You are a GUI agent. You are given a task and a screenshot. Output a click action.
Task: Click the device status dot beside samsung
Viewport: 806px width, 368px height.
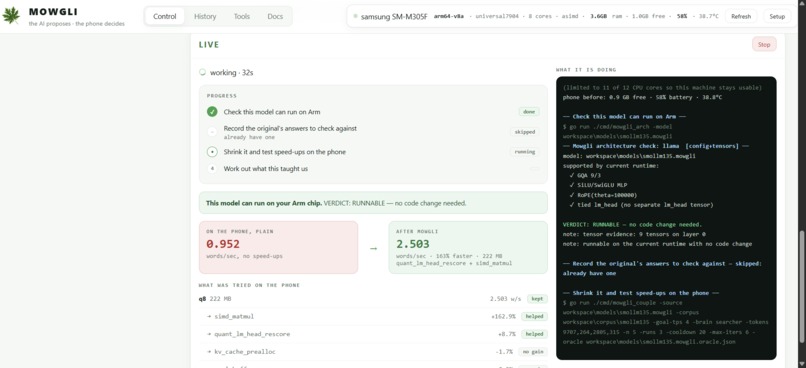click(x=355, y=16)
